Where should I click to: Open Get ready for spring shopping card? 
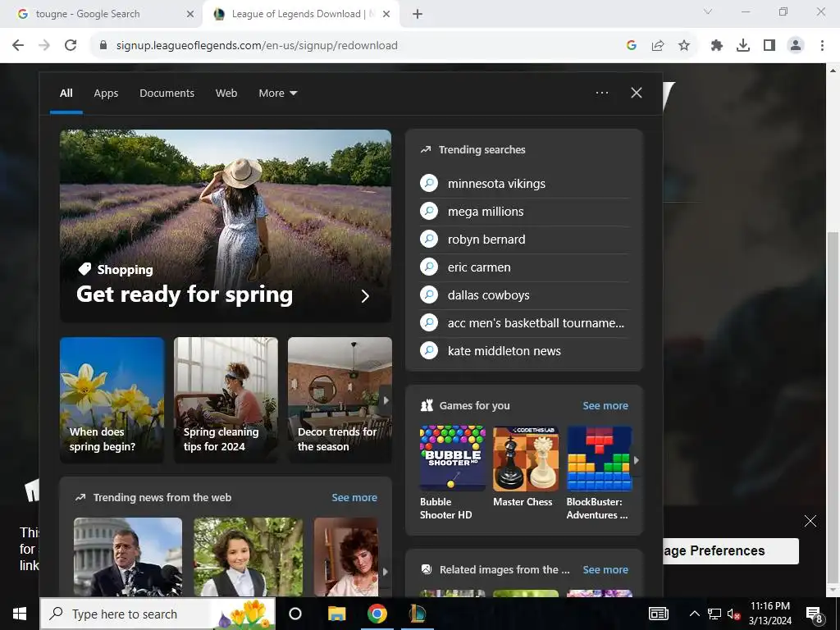click(226, 226)
